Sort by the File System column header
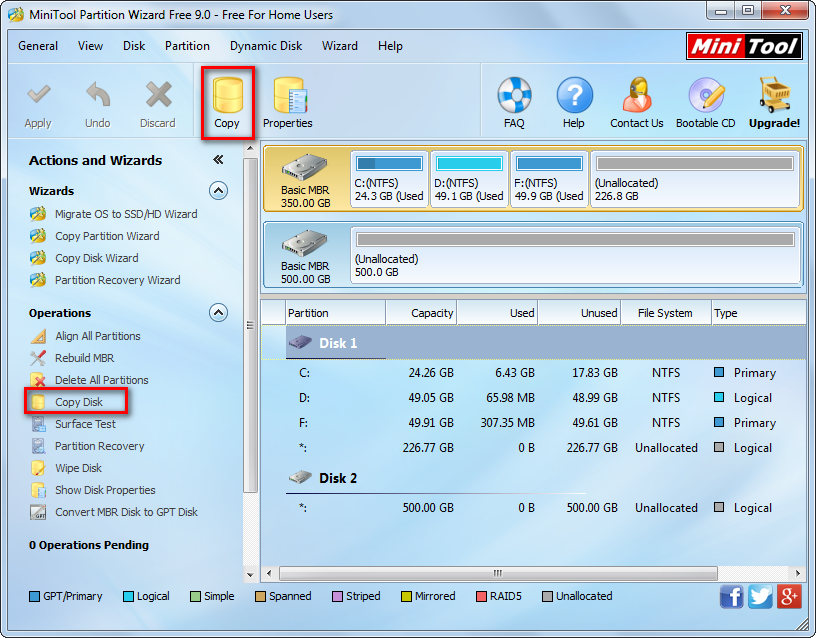This screenshot has width=816, height=638. tap(666, 313)
